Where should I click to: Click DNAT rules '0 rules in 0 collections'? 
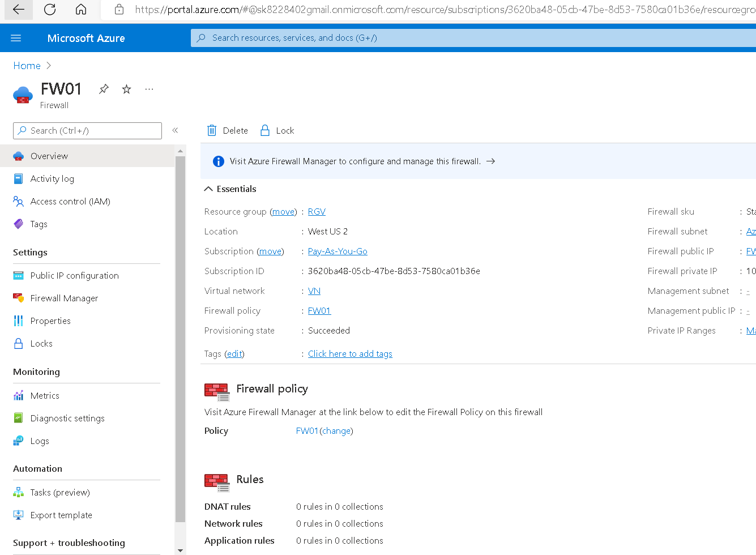340,507
